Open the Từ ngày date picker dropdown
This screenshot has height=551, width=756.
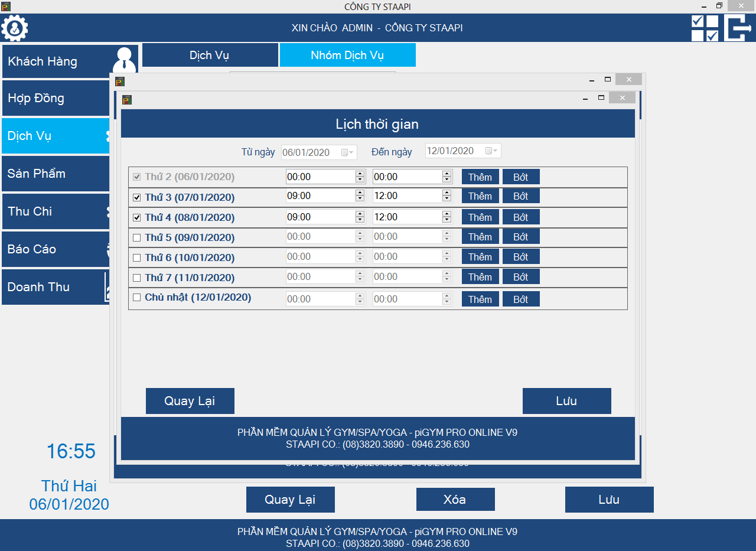coord(348,152)
